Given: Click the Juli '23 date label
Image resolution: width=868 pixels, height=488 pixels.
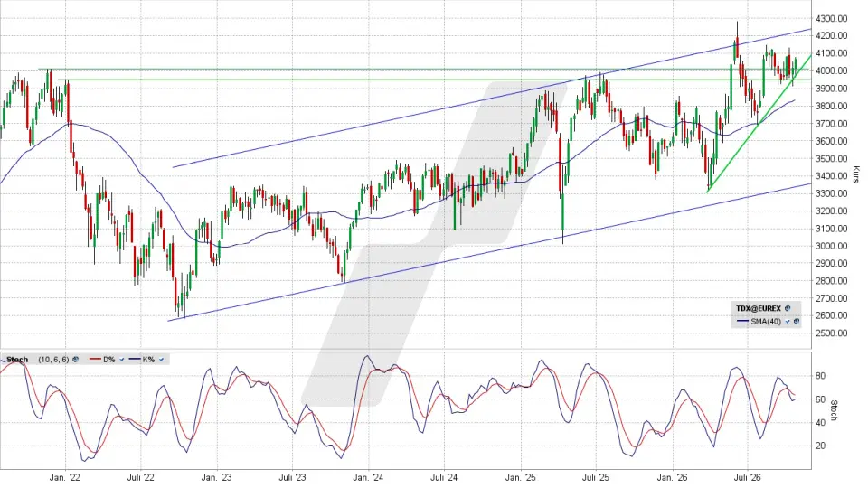Looking at the screenshot, I should 292,477.
